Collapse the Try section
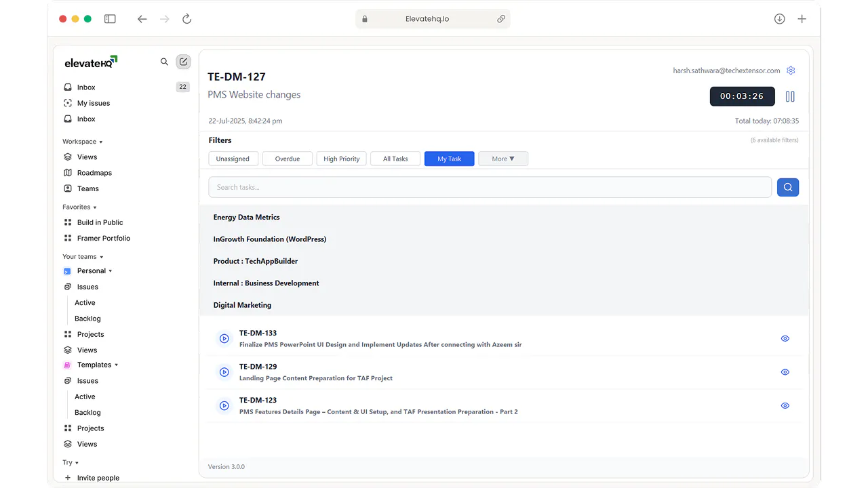 pos(71,462)
